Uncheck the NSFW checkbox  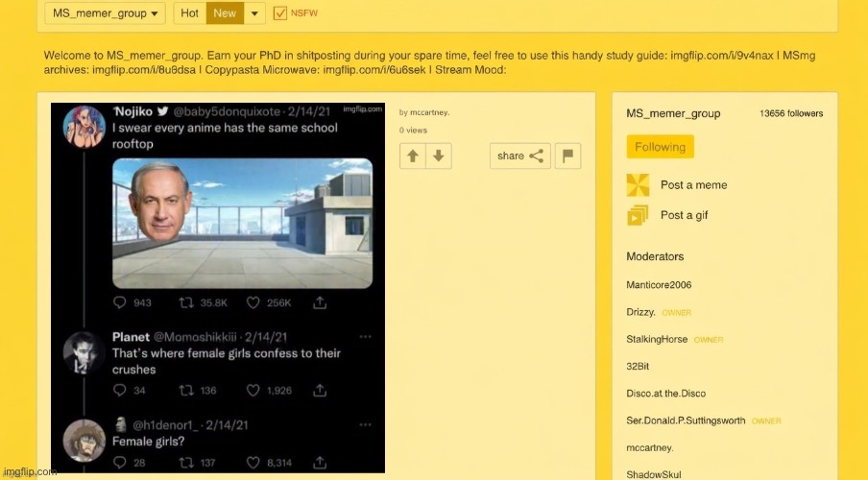pos(280,13)
